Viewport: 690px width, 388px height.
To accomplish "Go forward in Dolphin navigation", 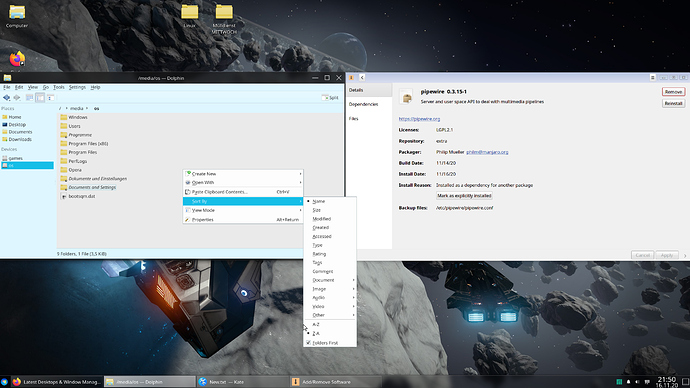I will [17, 98].
